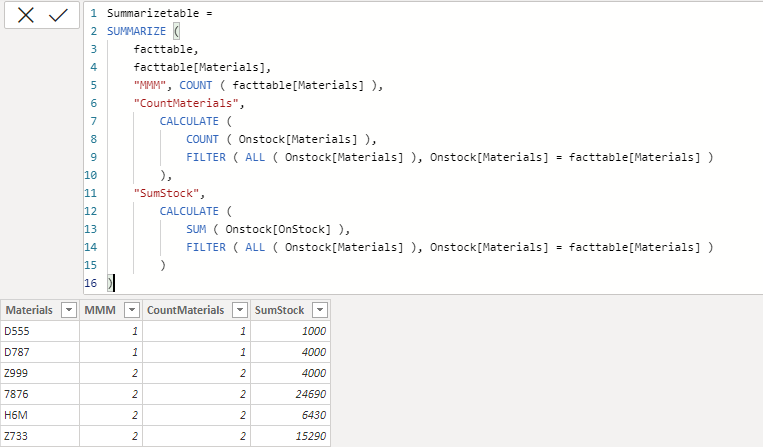This screenshot has height=447, width=763.
Task: Select the H6M material cell
Action: [x=40, y=415]
